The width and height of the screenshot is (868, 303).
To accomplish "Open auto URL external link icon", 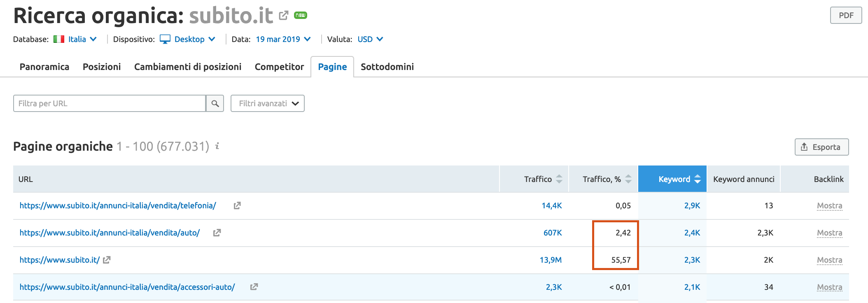I will tap(217, 233).
